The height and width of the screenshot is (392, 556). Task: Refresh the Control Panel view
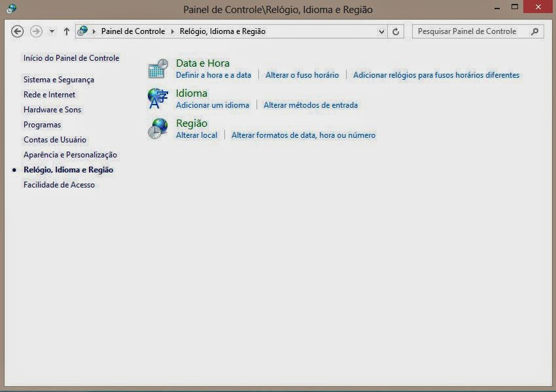click(x=396, y=31)
